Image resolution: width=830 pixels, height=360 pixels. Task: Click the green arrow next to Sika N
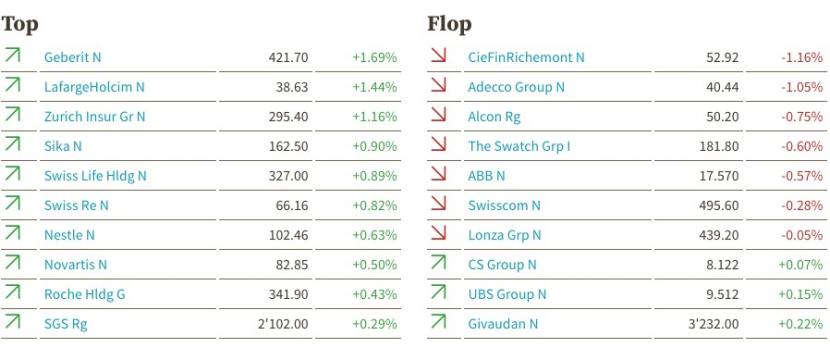point(12,144)
